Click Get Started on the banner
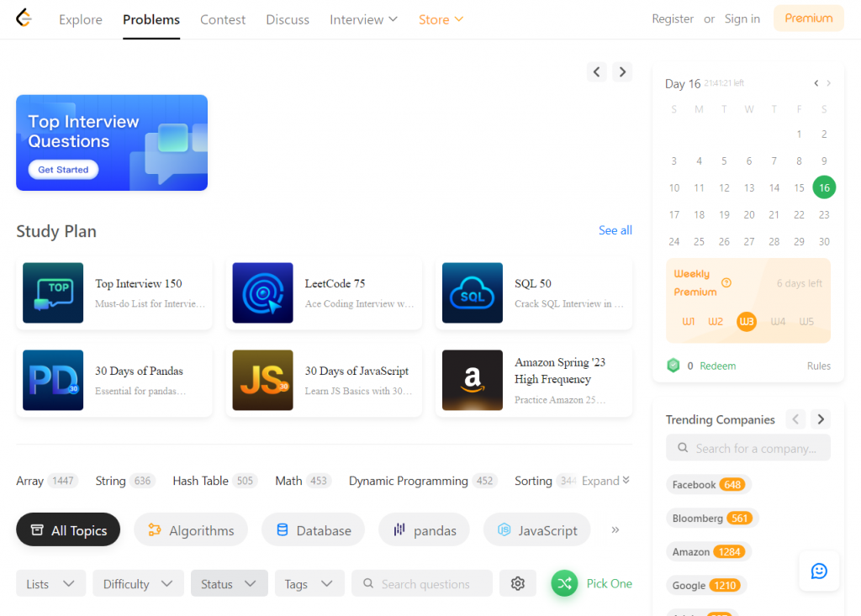Screen dimensions: 861x616 coord(63,170)
